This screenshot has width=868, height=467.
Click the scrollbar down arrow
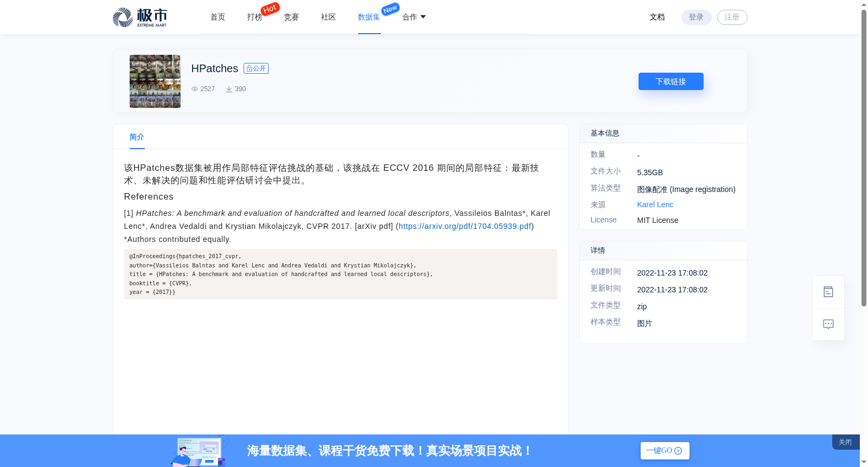point(864,462)
